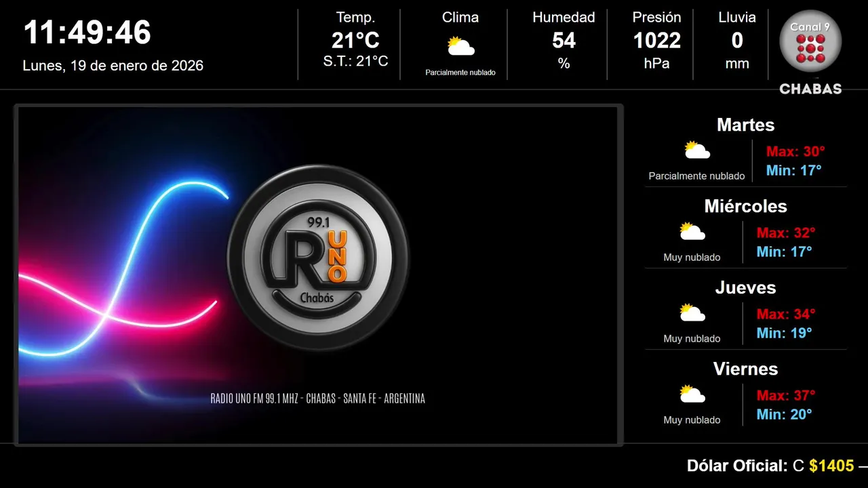The height and width of the screenshot is (488, 868).
Task: Click the $1405 dollar price
Action: (x=831, y=466)
